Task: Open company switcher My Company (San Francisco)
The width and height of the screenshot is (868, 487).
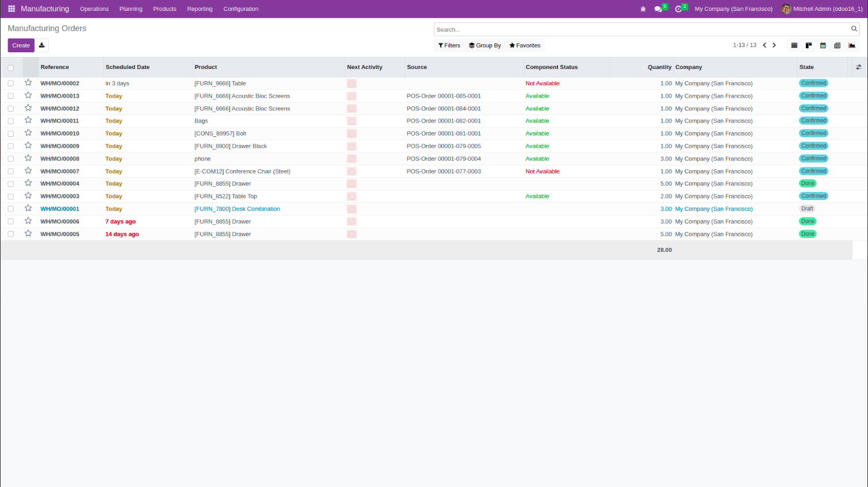Action: 733,9
